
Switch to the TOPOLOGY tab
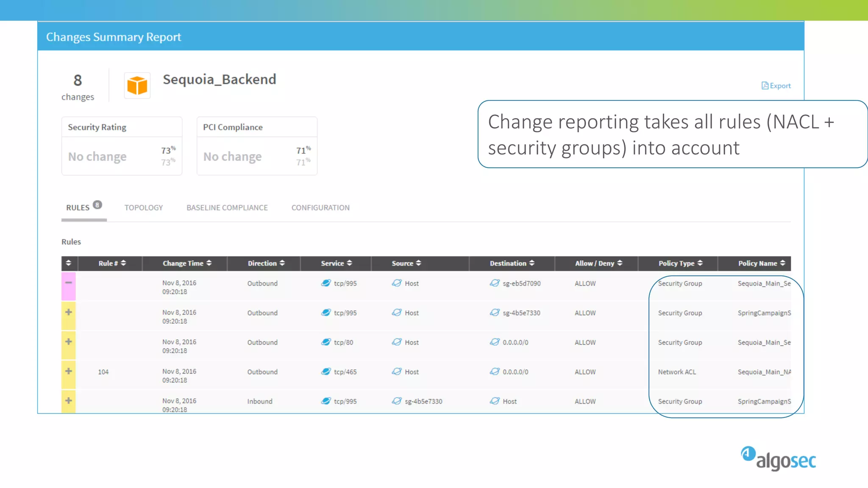pyautogui.click(x=144, y=208)
